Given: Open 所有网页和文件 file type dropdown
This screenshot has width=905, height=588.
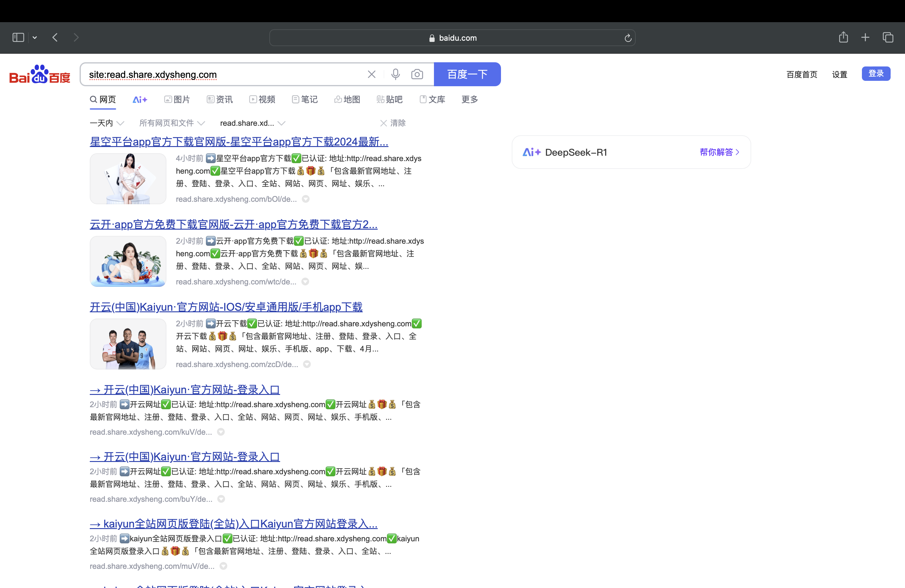Looking at the screenshot, I should click(x=172, y=123).
